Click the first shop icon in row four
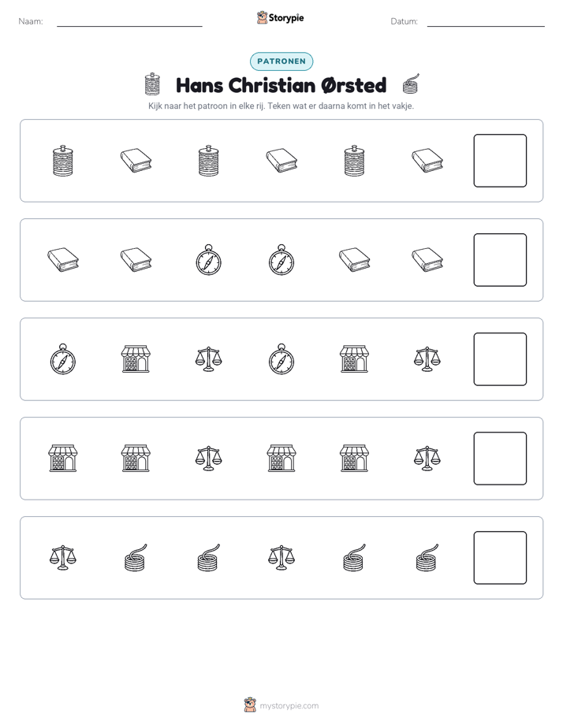The height and width of the screenshot is (728, 563). (63, 459)
